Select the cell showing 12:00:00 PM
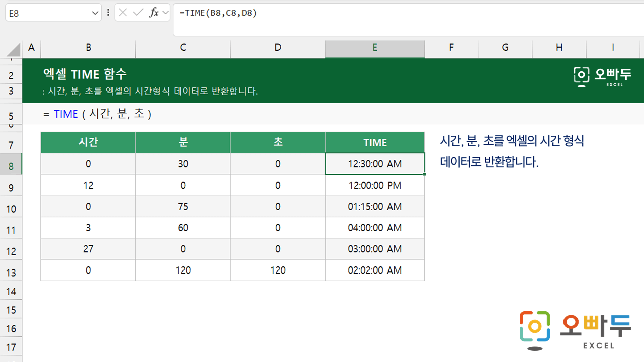Image resolution: width=644 pixels, height=362 pixels. [375, 186]
